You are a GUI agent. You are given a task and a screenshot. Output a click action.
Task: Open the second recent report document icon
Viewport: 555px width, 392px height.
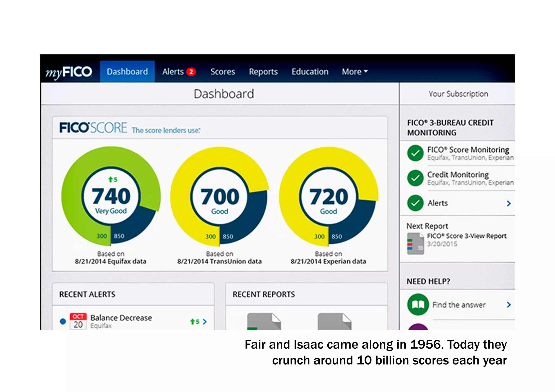click(334, 322)
